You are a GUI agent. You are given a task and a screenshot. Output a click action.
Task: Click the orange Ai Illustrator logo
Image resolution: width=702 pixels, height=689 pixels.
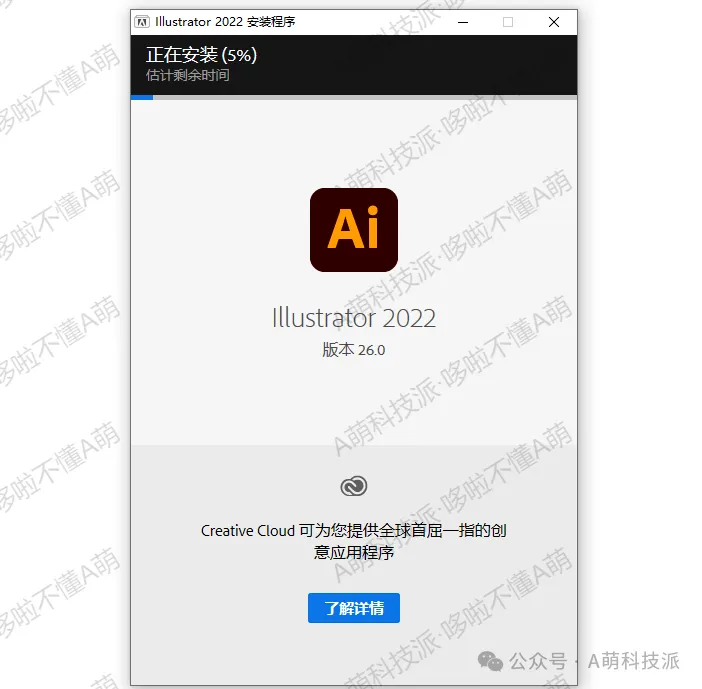[354, 230]
